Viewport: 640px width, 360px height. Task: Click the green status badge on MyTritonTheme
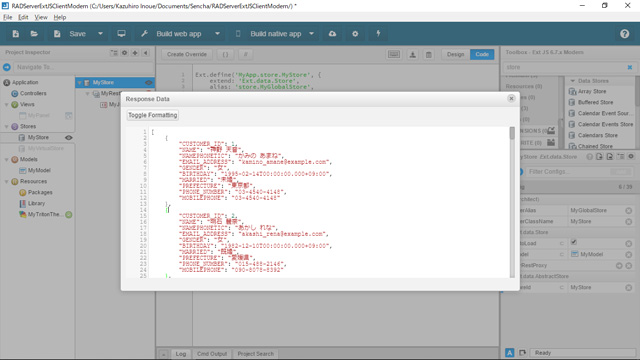click(x=69, y=215)
